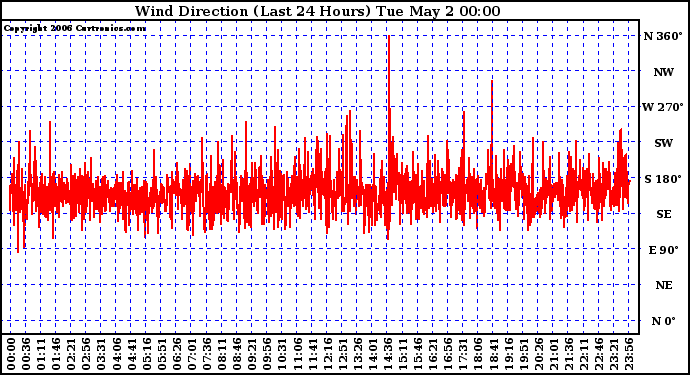The image size is (690, 375).
Task: Click the 21:36 time label
Action: [x=569, y=354]
